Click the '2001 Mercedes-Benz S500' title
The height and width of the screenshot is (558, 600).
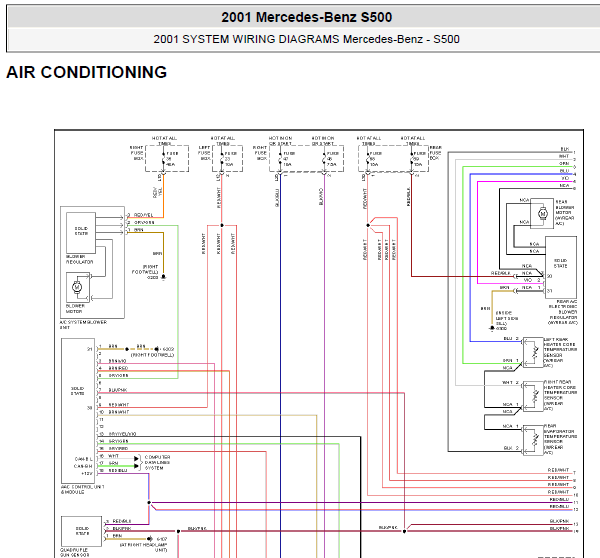click(307, 17)
